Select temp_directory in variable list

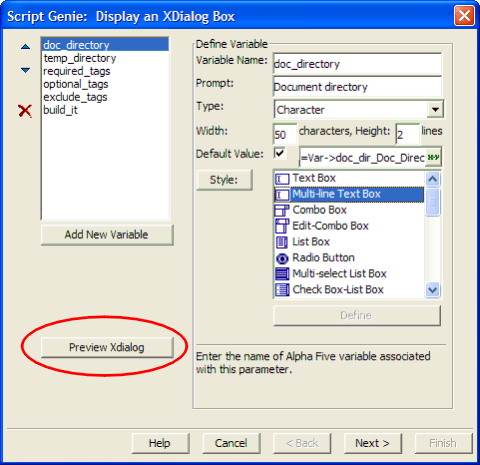pos(80,58)
